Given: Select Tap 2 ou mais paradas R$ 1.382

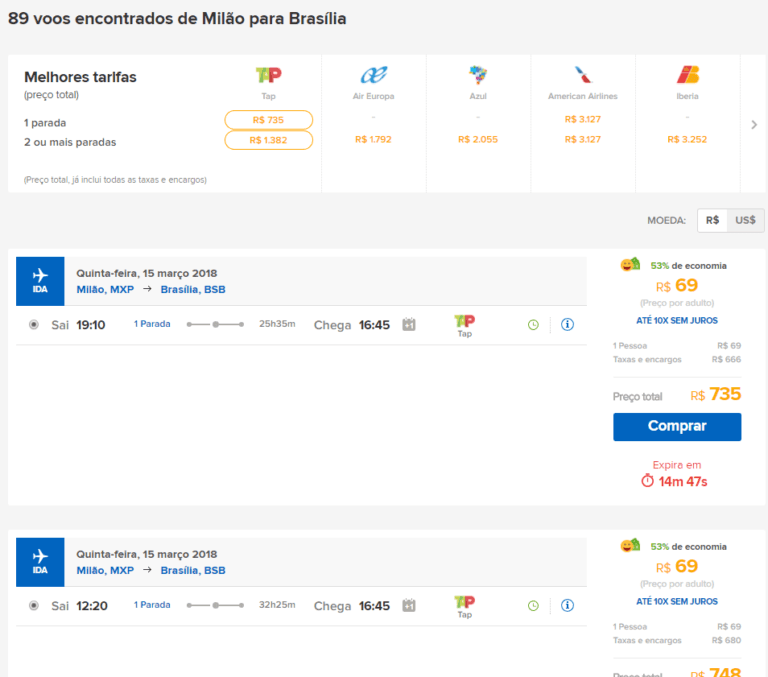Looking at the screenshot, I should point(268,141).
